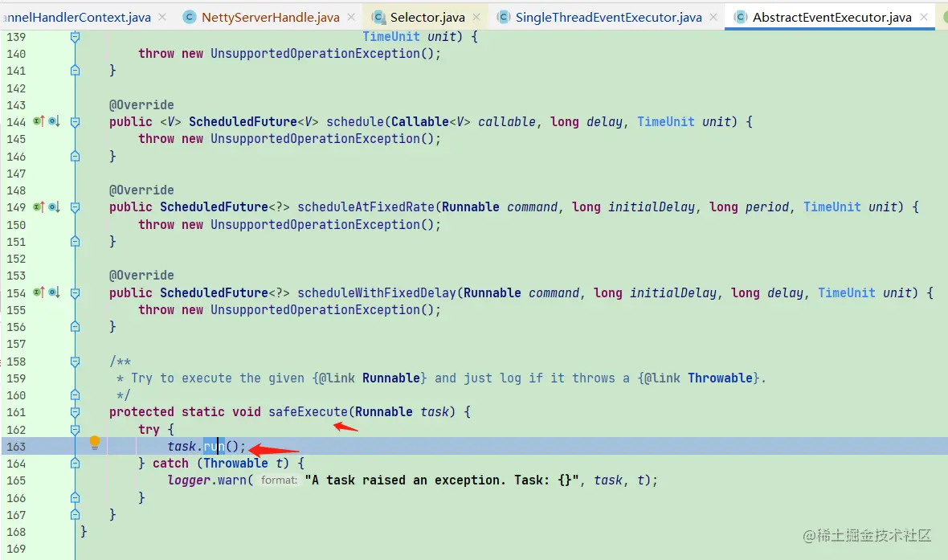Click the class icon on NettyServerHandle.java tab
Viewport: 948px width, 560px height.
190,18
